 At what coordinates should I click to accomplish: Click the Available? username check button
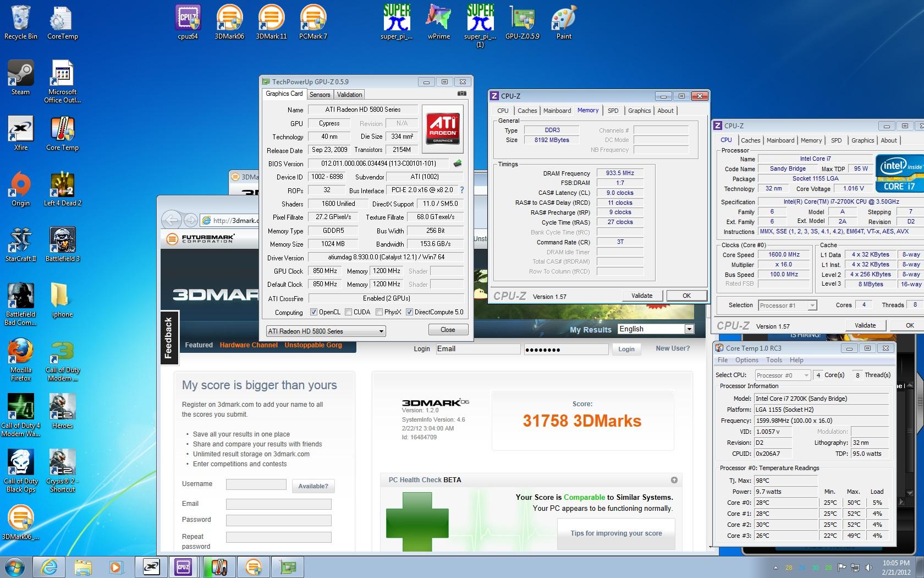pos(313,486)
